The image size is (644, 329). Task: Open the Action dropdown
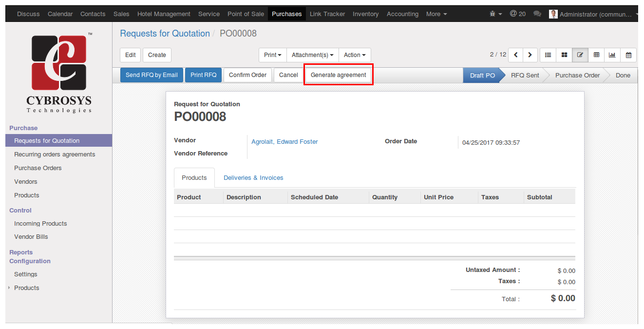point(355,55)
